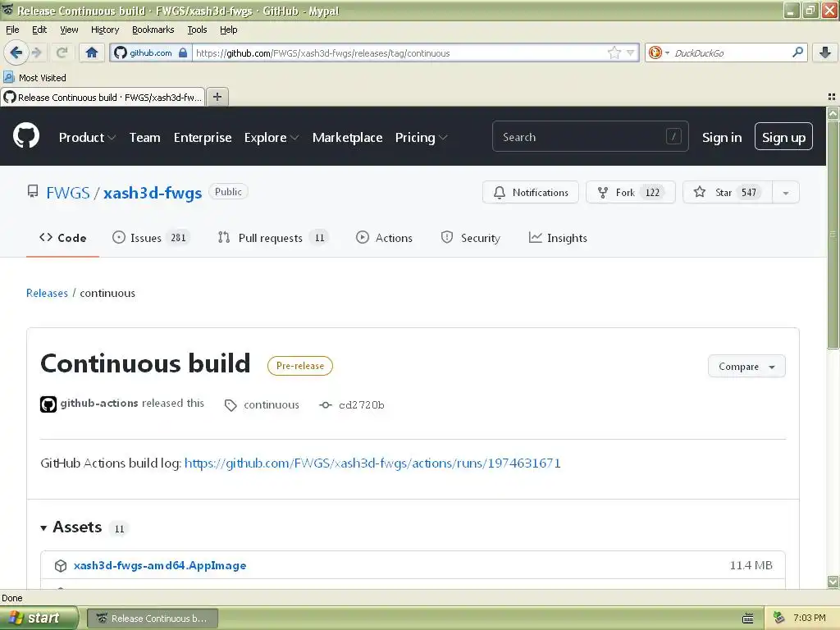Reload the page with the refresh icon
Screen dimensions: 840x630
(62, 52)
